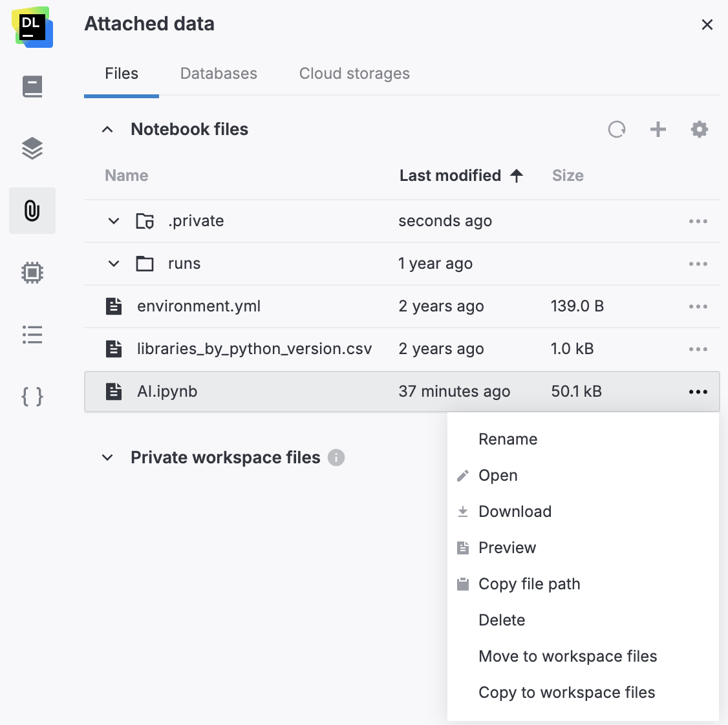The image size is (728, 725).
Task: Open Notebook files settings gear
Action: tap(700, 129)
